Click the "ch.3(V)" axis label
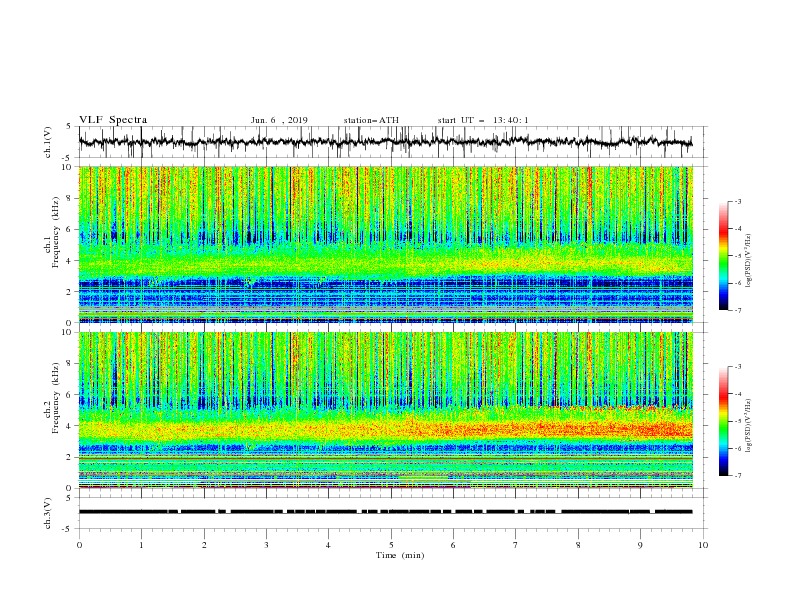 (x=48, y=513)
